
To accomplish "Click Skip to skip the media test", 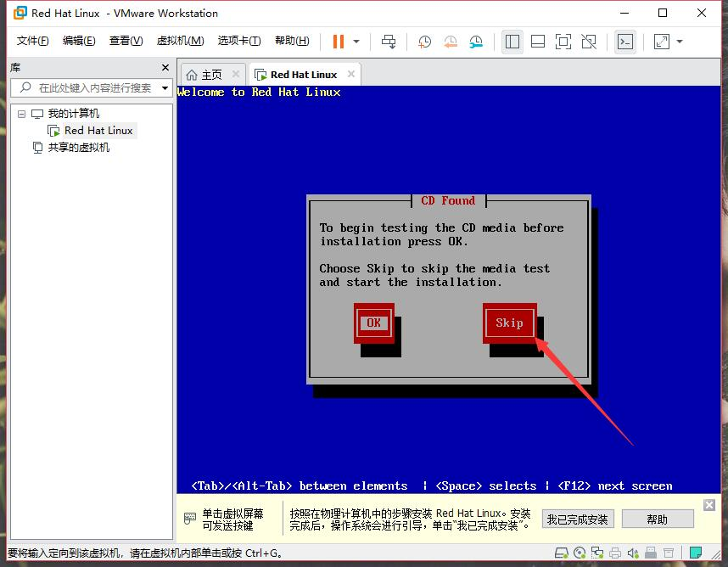I will click(x=509, y=323).
